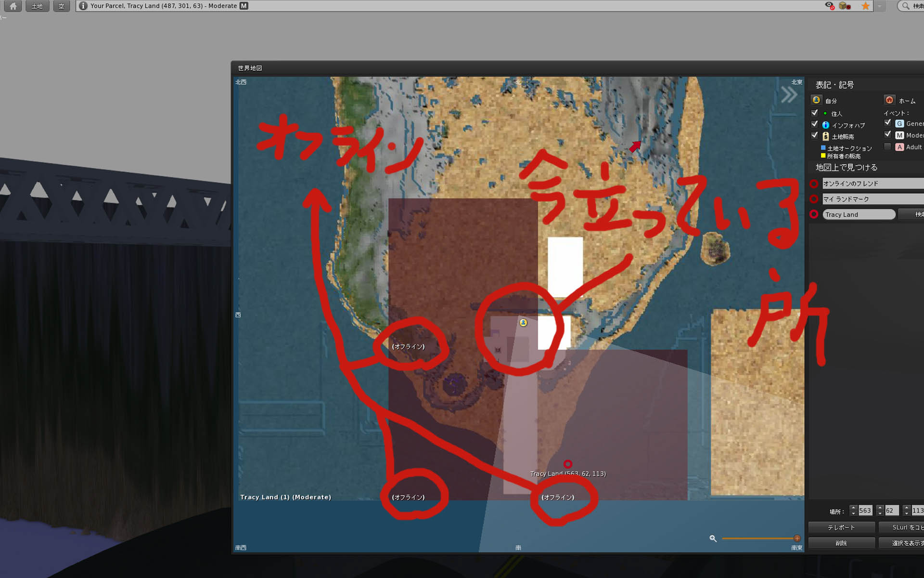924x578 pixels.
Task: Click the Y coordinate field showing 62
Action: pyautogui.click(x=892, y=511)
